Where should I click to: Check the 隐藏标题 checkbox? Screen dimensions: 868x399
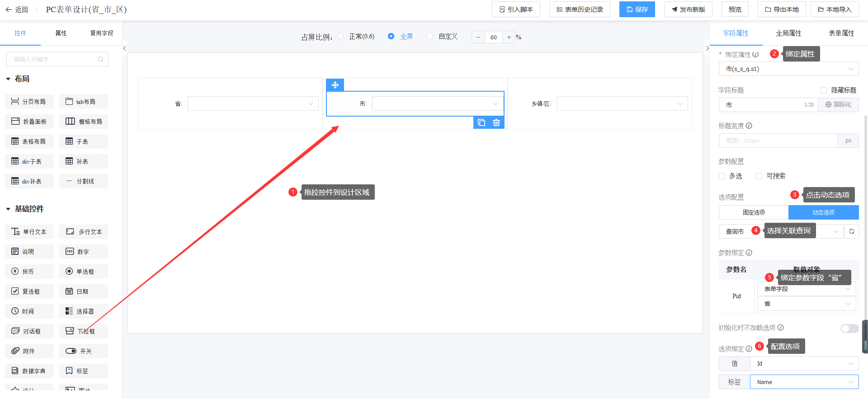point(824,90)
